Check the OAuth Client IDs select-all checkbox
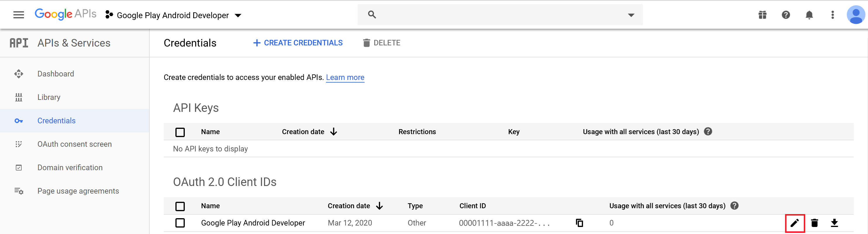 (x=180, y=206)
